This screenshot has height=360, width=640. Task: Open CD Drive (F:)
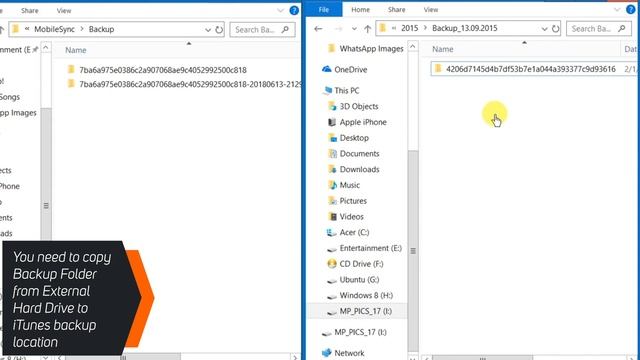pyautogui.click(x=361, y=264)
